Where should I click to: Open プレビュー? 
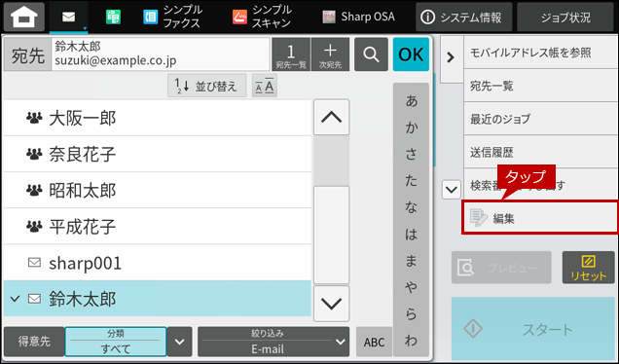coord(501,268)
